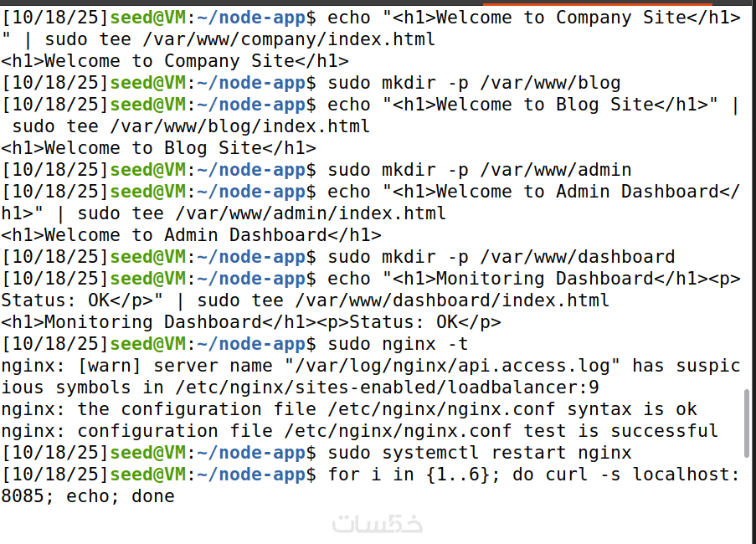Click the 'Monitoring Dashboard' output with Status OK
This screenshot has height=544, width=756.
click(250, 322)
